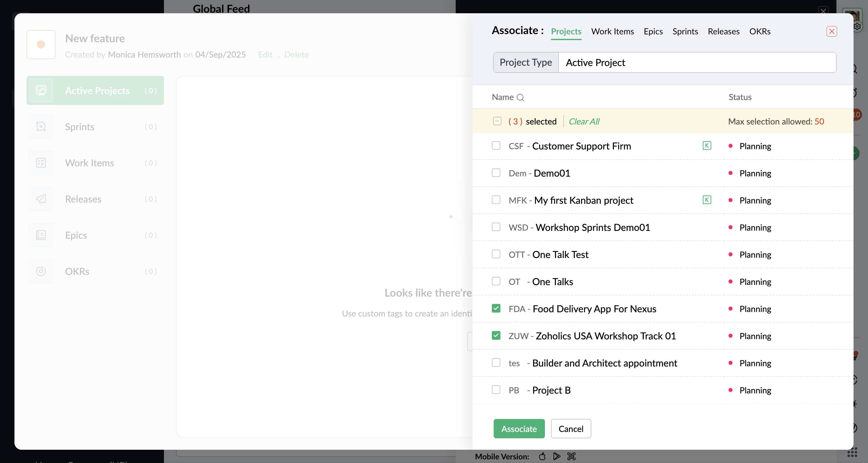Uncheck Food Delivery App For Nexus
The image size is (868, 463).
[x=496, y=308]
